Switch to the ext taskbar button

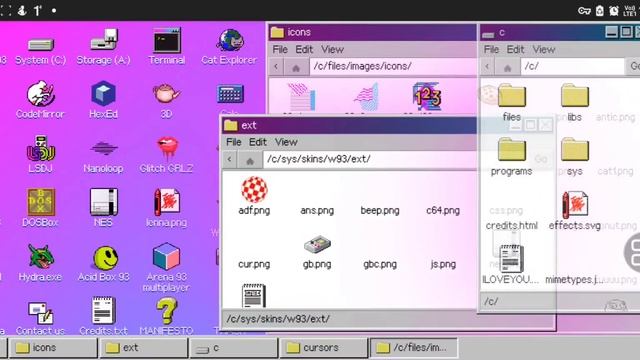click(143, 348)
